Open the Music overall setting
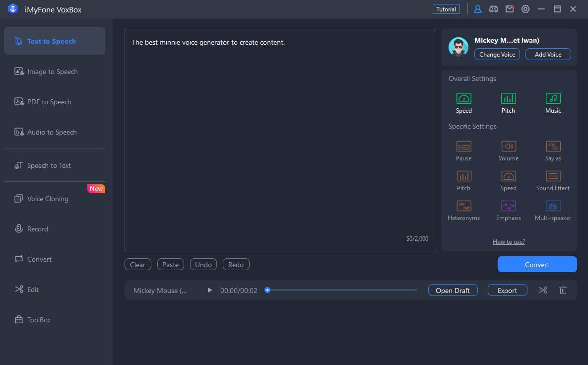Screen dimensions: 588x365 click(553, 103)
